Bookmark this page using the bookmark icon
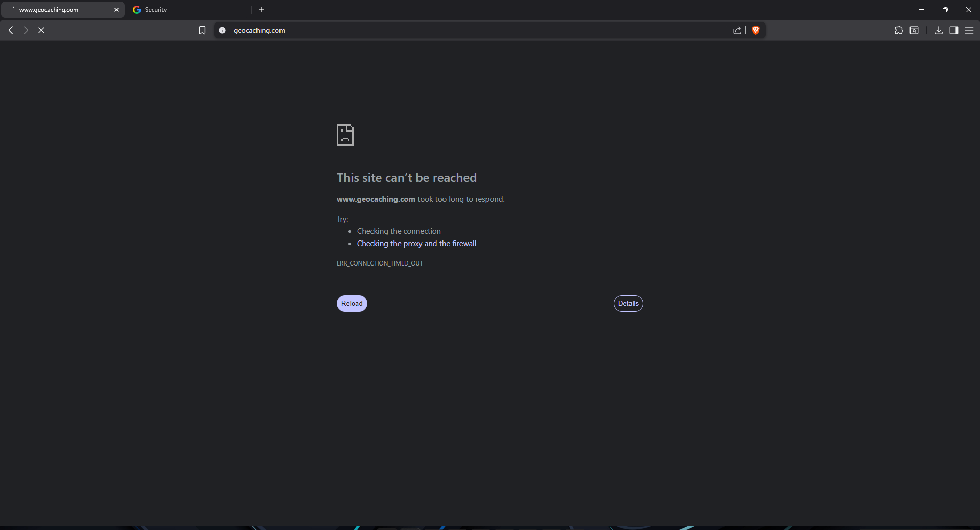The width and height of the screenshot is (980, 530). pyautogui.click(x=202, y=30)
